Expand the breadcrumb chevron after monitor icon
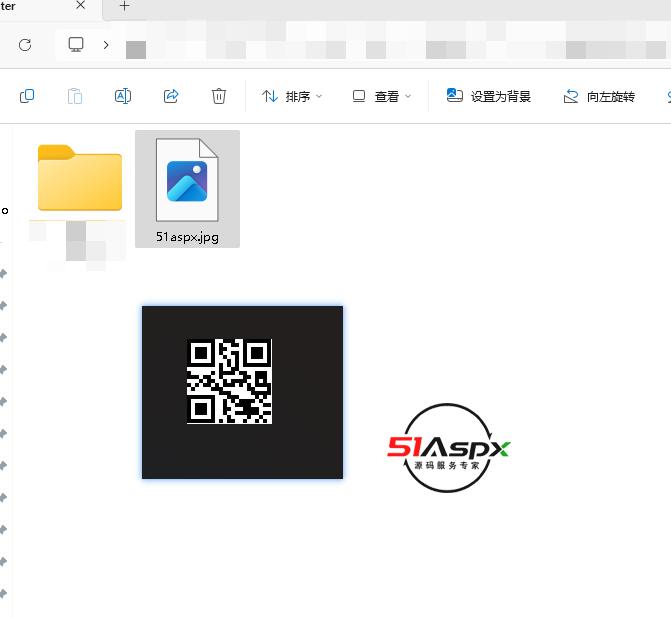This screenshot has width=671, height=618. (106, 45)
